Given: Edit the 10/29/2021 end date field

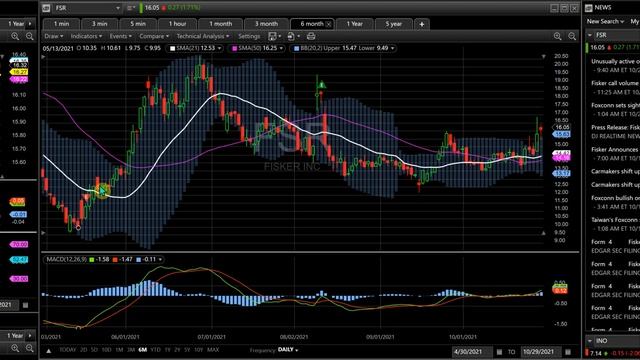Looking at the screenshot, I should click(542, 351).
